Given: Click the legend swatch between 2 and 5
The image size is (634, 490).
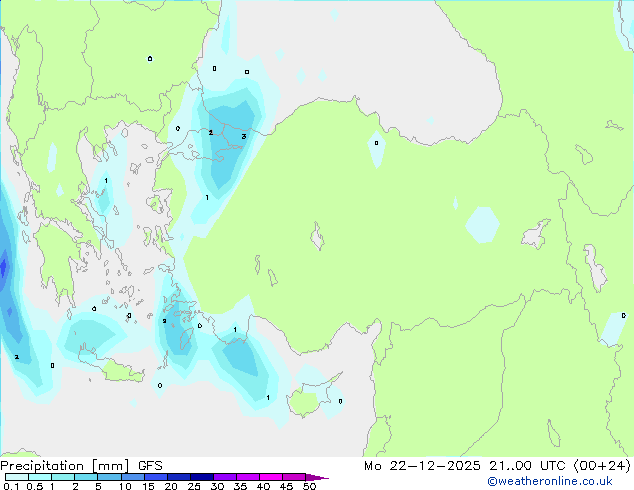Looking at the screenshot, I should coord(86,477).
